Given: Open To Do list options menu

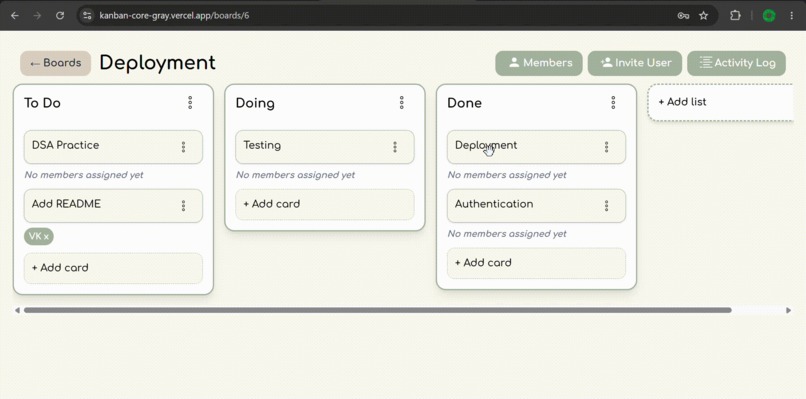Looking at the screenshot, I should tap(190, 103).
